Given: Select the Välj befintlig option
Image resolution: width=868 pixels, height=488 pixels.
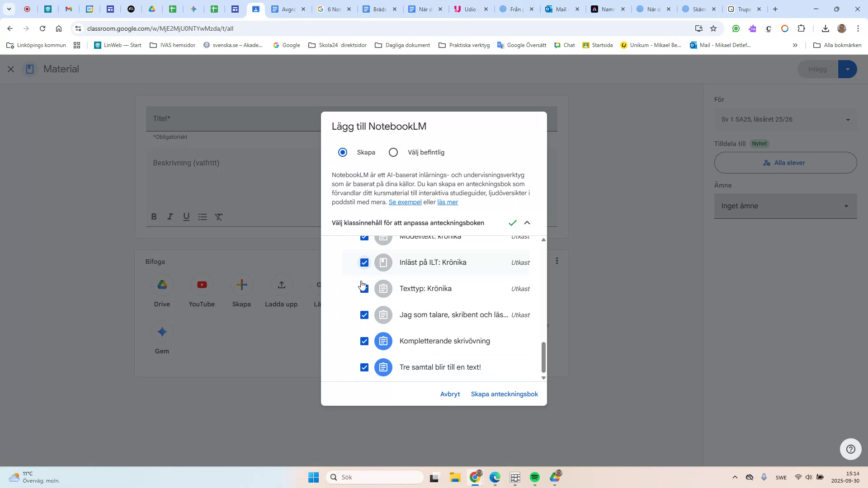Looking at the screenshot, I should point(393,152).
